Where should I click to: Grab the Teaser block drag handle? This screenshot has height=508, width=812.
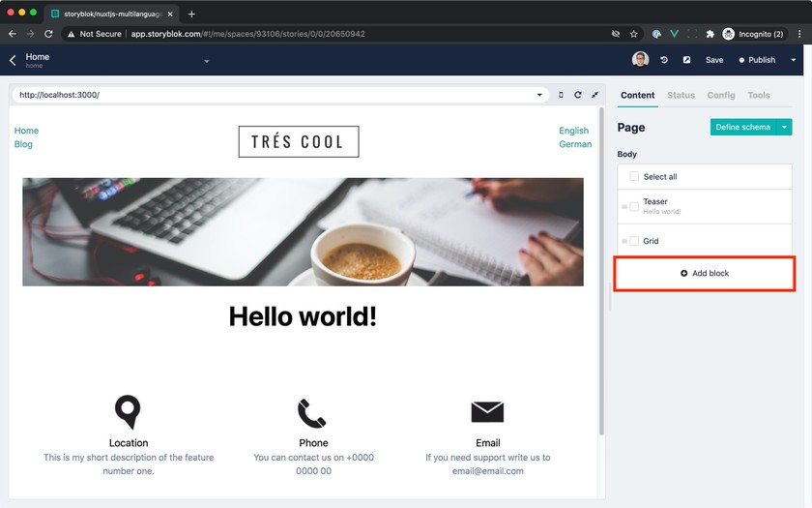pos(624,207)
